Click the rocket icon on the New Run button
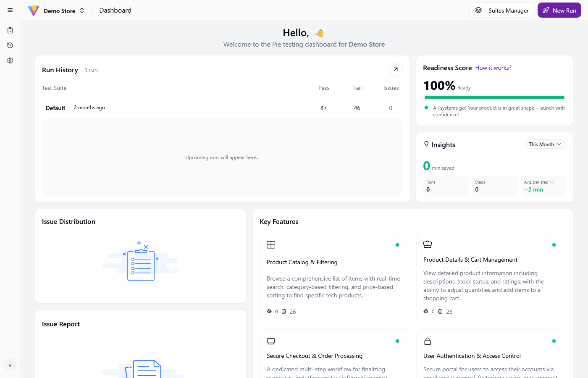Viewport: 588px width, 378px height. (x=547, y=10)
